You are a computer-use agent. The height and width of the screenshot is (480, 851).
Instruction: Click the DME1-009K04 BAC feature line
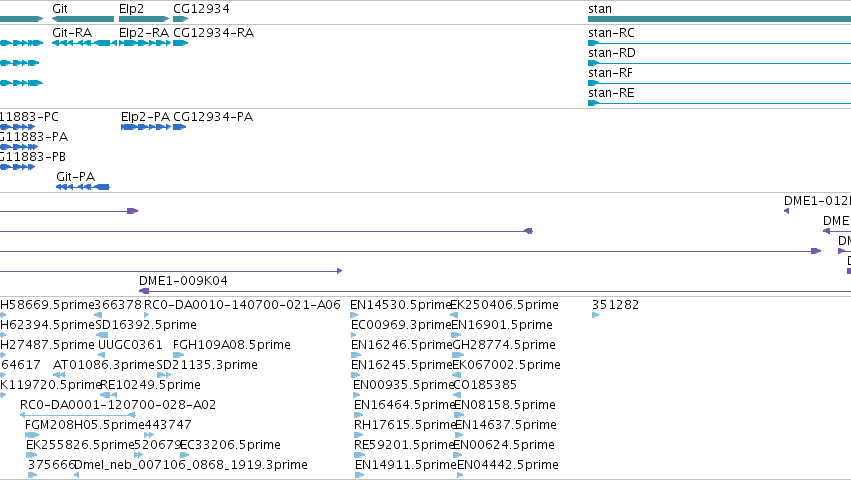coord(495,291)
